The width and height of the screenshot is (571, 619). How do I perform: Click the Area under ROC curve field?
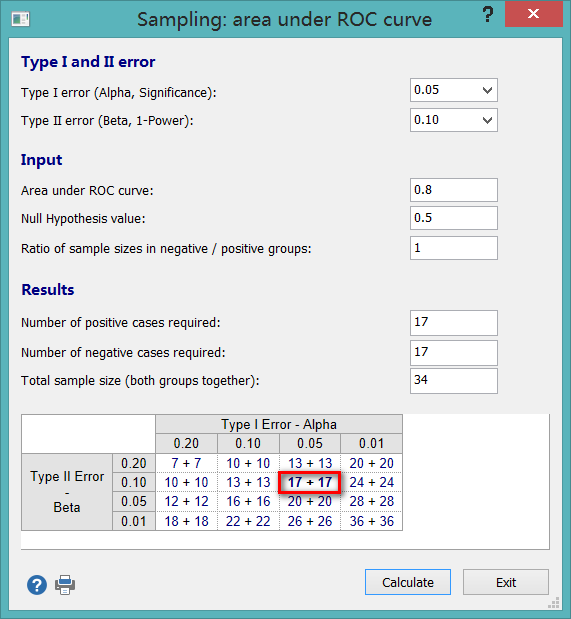[x=454, y=190]
